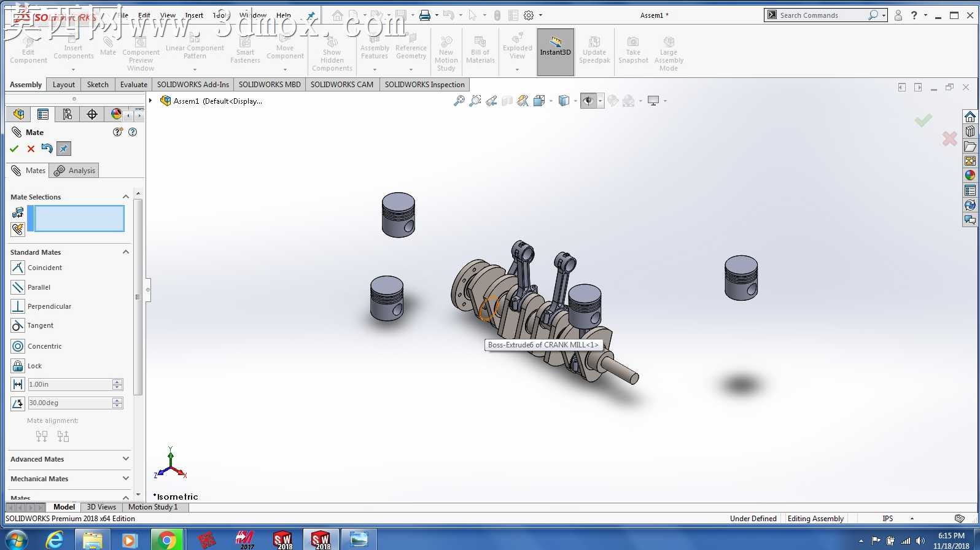
Task: Click the mate help question mark icon
Action: [x=133, y=132]
